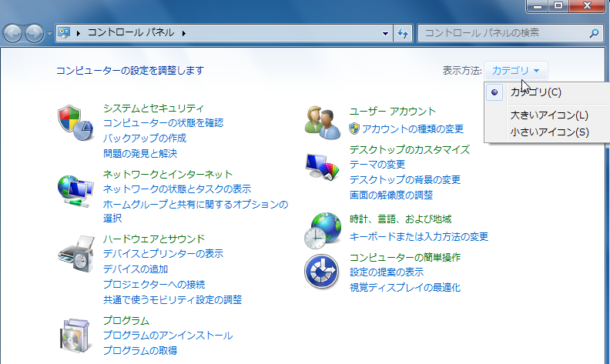
Task: Close the Control Panel window
Action: [587, 6]
